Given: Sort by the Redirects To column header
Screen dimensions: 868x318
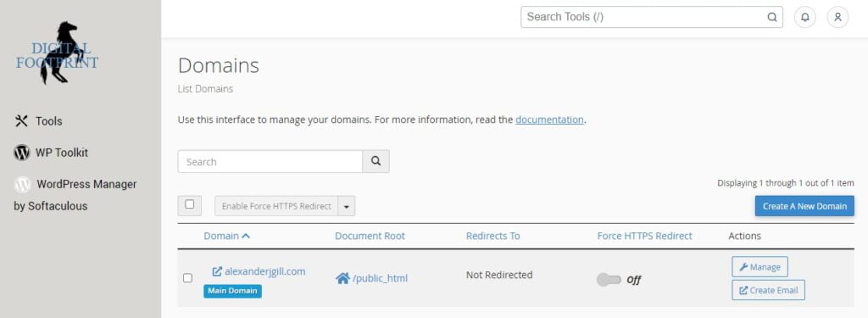Looking at the screenshot, I should click(492, 236).
